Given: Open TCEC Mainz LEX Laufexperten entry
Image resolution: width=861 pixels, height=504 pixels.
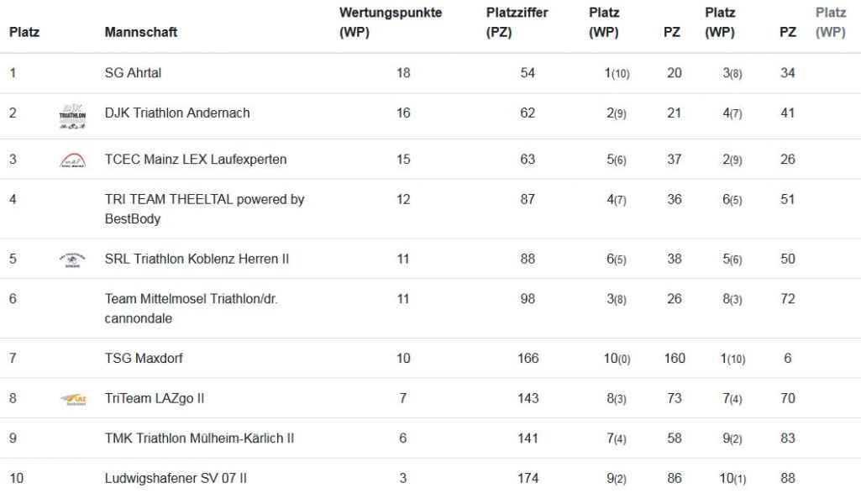Looking at the screenshot, I should [196, 160].
